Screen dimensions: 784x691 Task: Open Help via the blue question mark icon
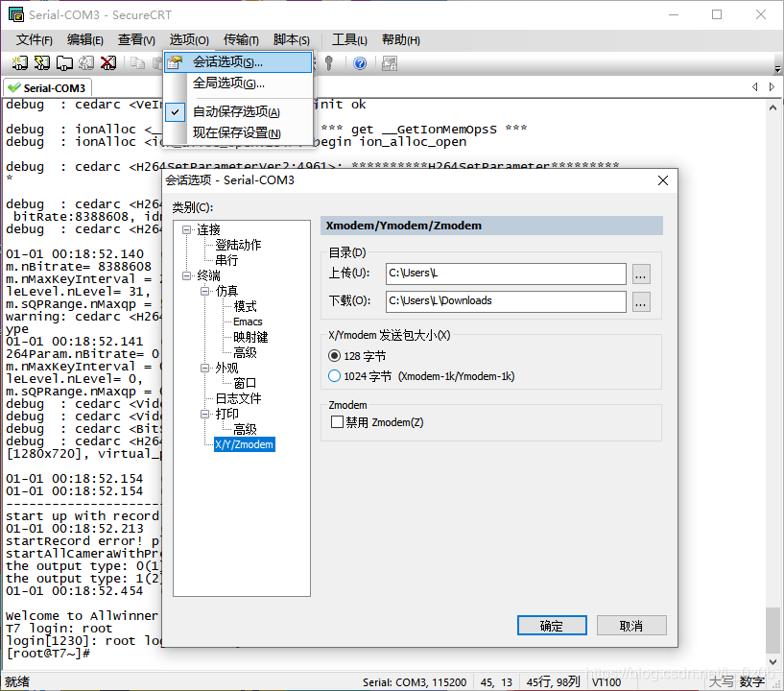coord(360,63)
